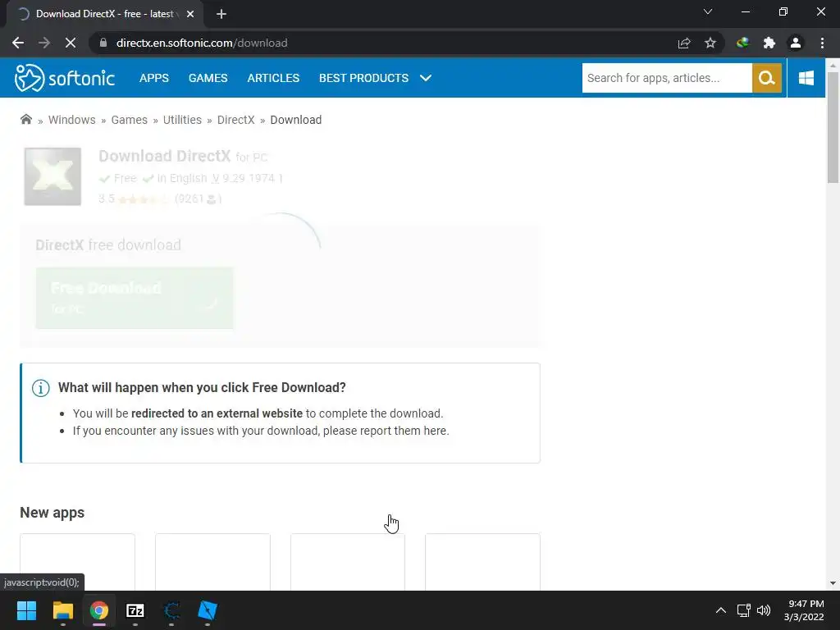This screenshot has width=840, height=630.
Task: Bookmark this page with the star icon
Action: pos(710,43)
